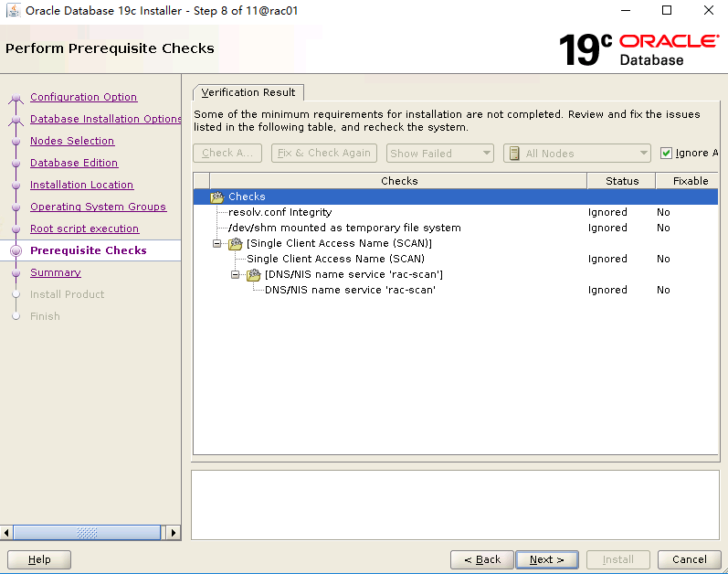This screenshot has width=728, height=574.
Task: Click the sidebar scroll left arrow
Action: tap(6, 533)
